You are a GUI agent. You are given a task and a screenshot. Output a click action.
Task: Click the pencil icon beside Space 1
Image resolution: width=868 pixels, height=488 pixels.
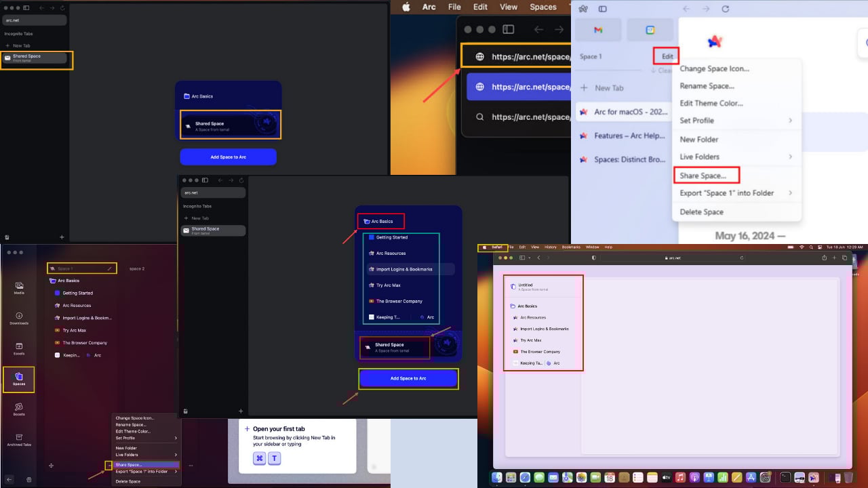109,268
